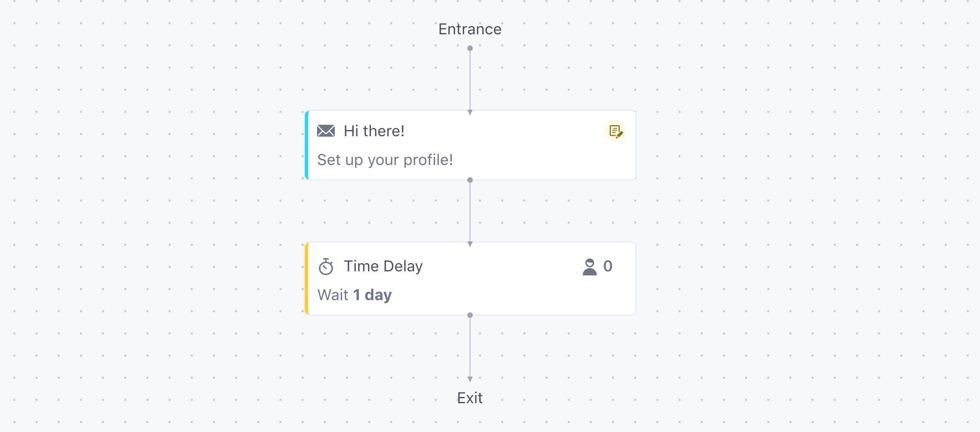Click the envelope icon on the email step

(326, 131)
